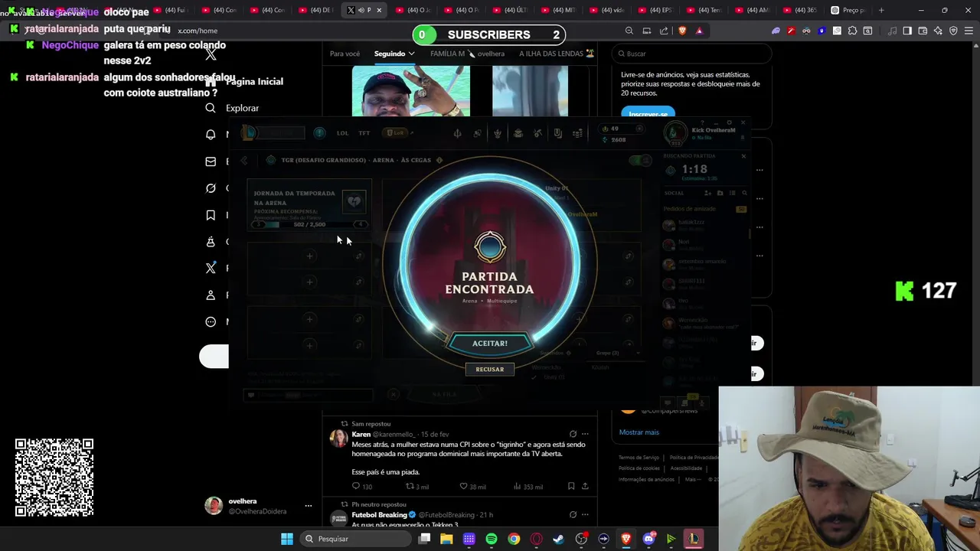The width and height of the screenshot is (980, 551).
Task: Cancel matchmaking search with the X beside BUSCANDO PARTIDA
Action: (x=743, y=156)
